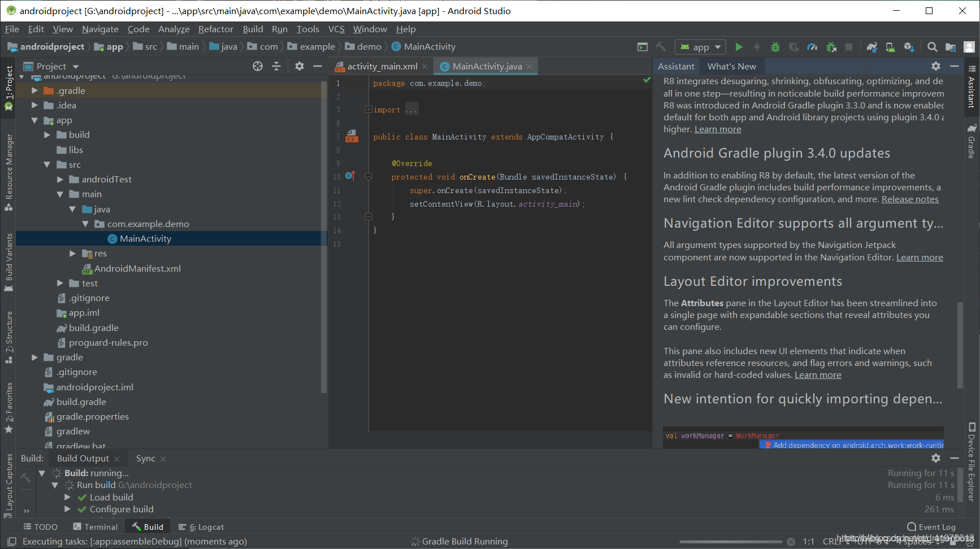Expand the androidTest folder

pos(60,179)
